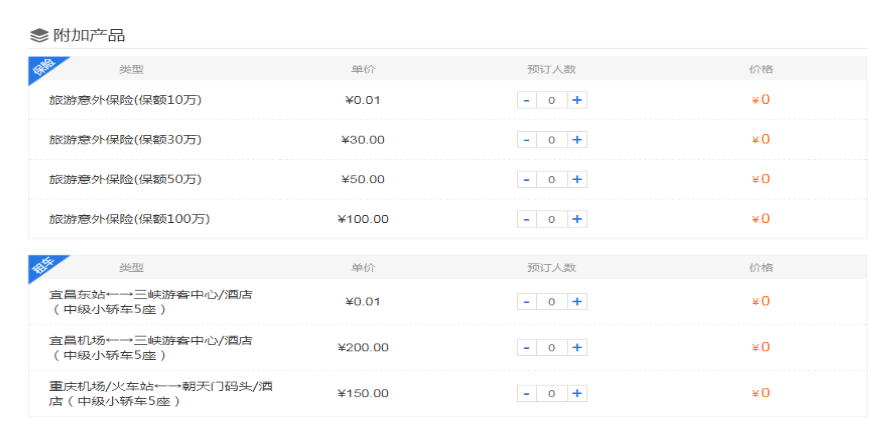This screenshot has height=435, width=885.
Task: Click plus for 保额30万 insurance row
Action: [x=577, y=140]
